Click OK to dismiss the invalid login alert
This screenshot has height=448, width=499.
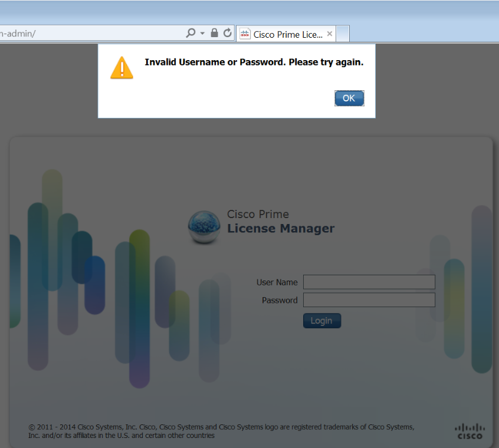(349, 98)
